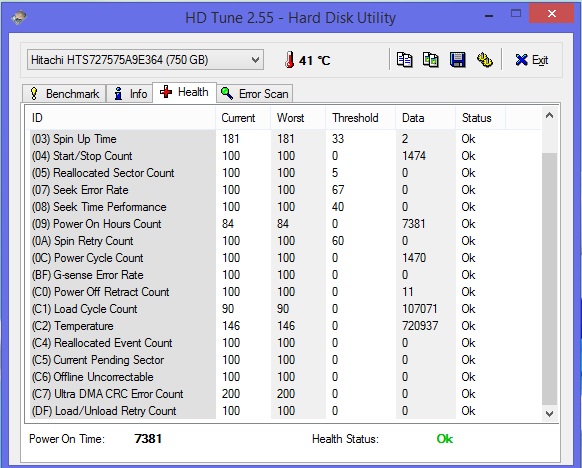Image resolution: width=582 pixels, height=468 pixels.
Task: Select the Health tab
Action: [184, 92]
